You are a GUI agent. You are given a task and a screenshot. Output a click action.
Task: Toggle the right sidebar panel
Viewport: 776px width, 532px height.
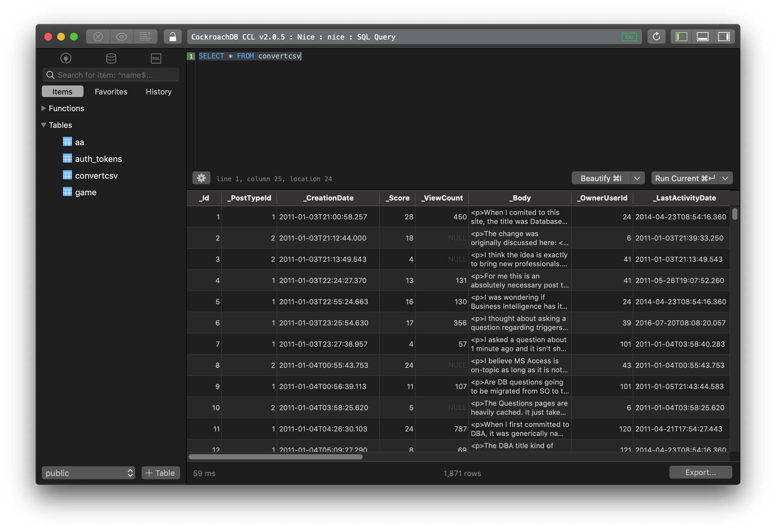coord(724,37)
